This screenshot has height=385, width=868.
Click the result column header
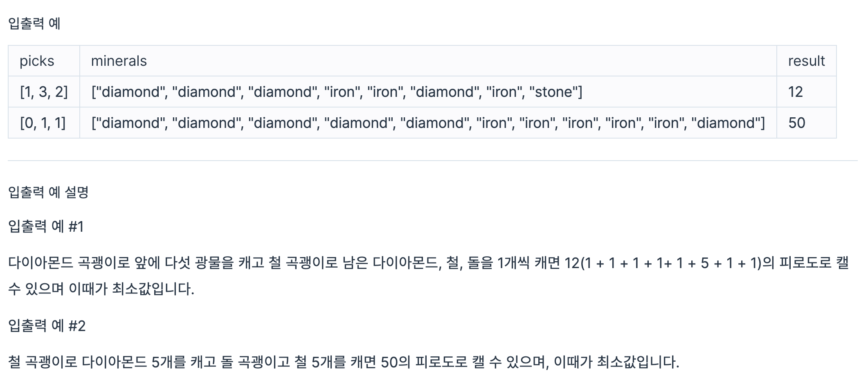point(806,61)
